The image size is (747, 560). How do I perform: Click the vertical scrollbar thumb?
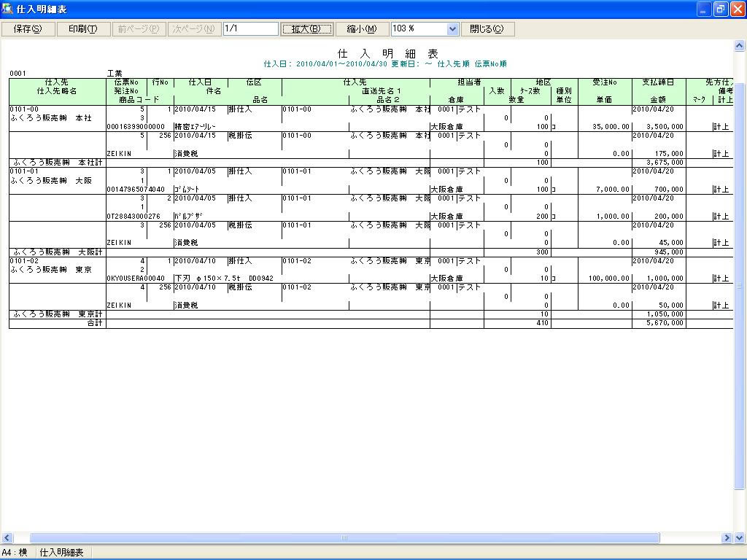point(740,286)
